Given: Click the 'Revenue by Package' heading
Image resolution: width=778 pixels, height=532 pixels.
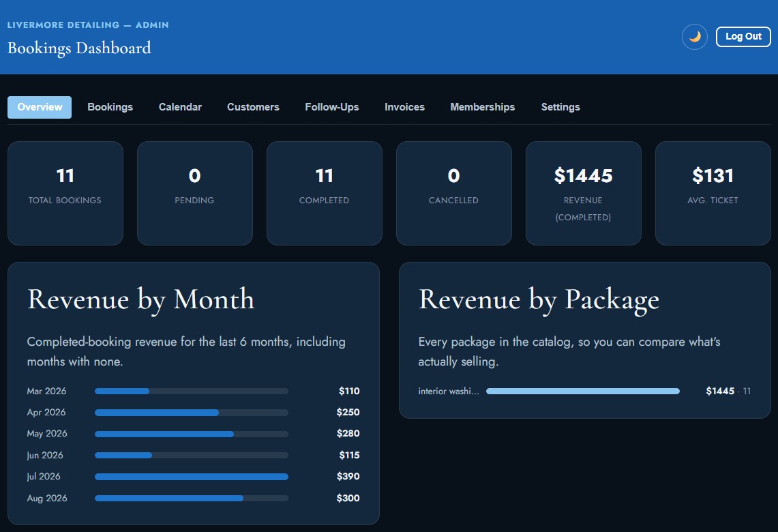Looking at the screenshot, I should click(539, 299).
